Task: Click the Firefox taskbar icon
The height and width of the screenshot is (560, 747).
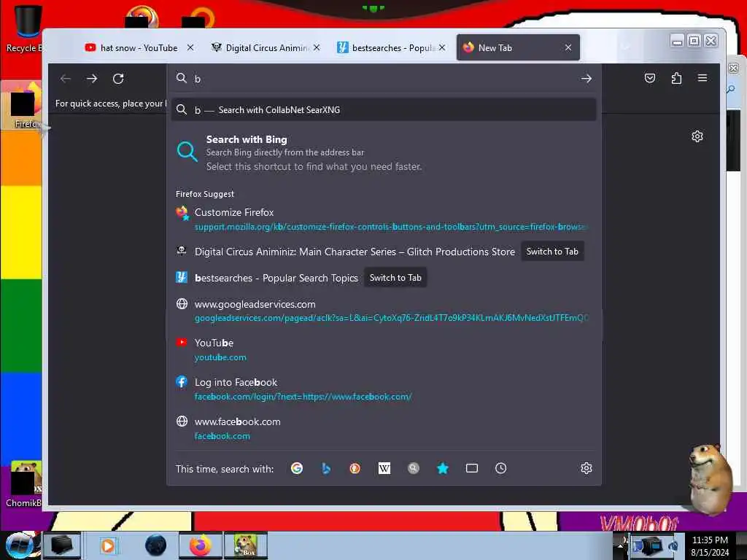Action: click(x=201, y=545)
